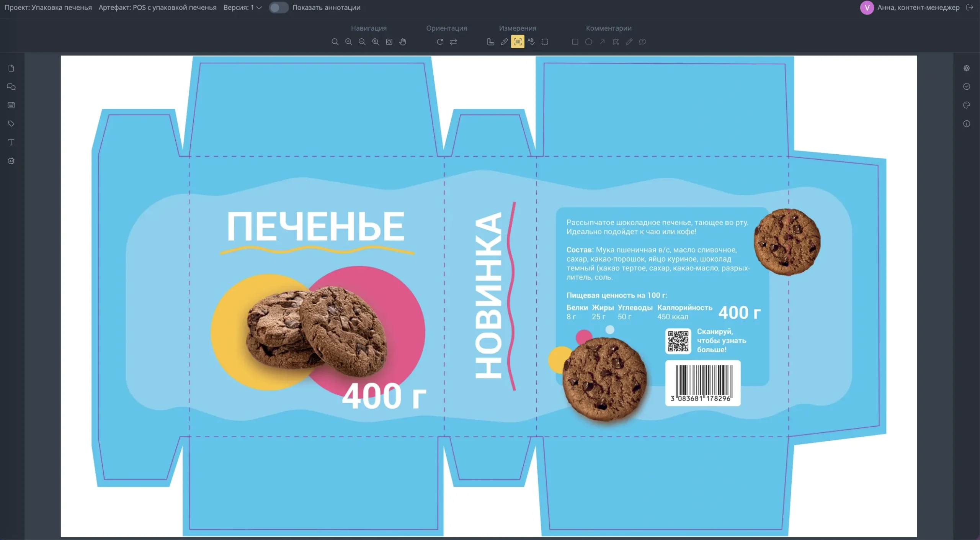Click the logout arrow next to Анна
Viewport: 980px width, 540px height.
coord(970,7)
